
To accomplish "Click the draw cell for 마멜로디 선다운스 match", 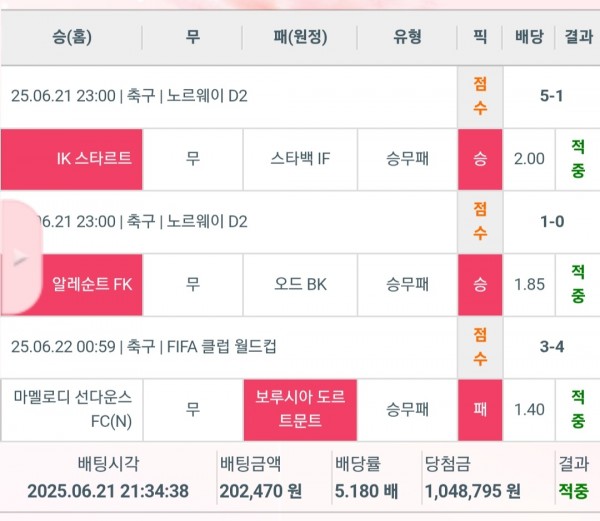I will 192,408.
